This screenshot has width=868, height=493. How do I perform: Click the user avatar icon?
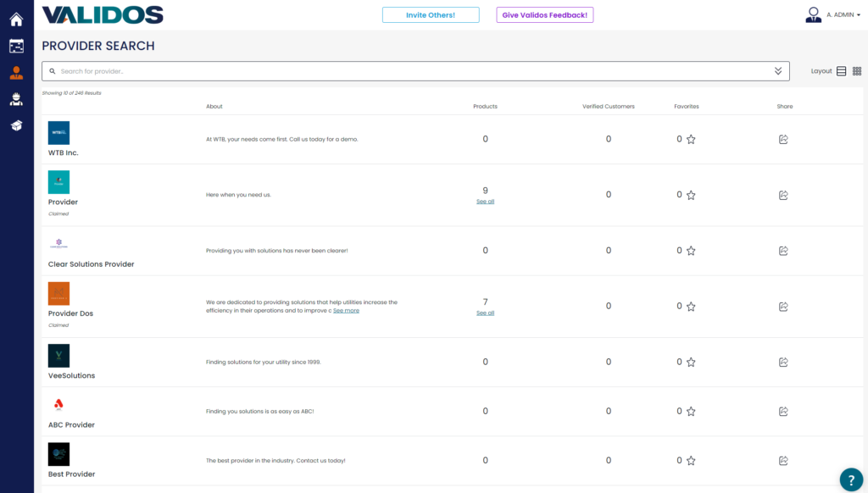point(813,15)
